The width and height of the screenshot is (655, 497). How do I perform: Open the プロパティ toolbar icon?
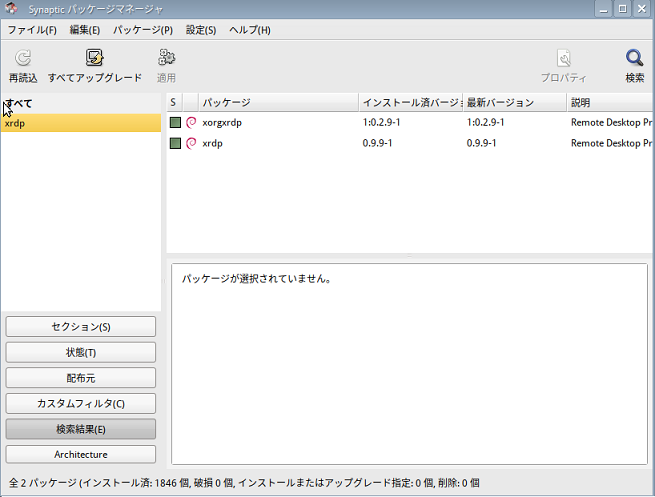(564, 58)
